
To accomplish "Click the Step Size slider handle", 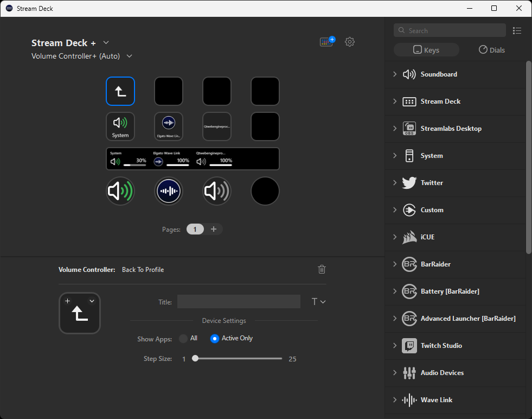I will tap(195, 359).
